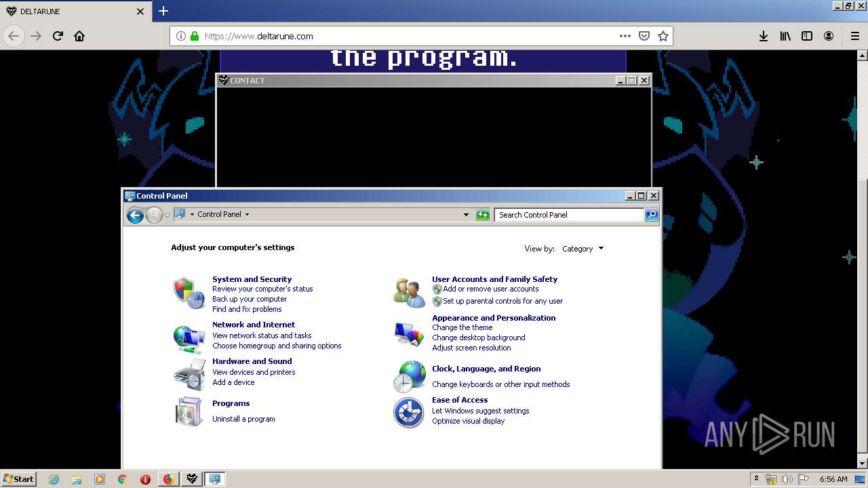The height and width of the screenshot is (488, 868).
Task: Click Back up your computer
Action: click(250, 299)
